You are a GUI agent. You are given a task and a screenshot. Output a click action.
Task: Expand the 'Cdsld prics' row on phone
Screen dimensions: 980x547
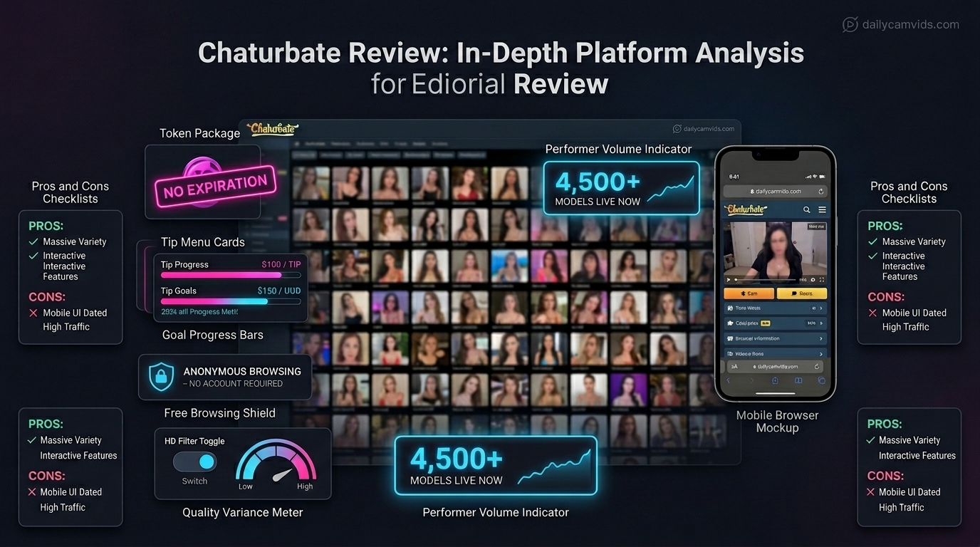click(x=776, y=323)
